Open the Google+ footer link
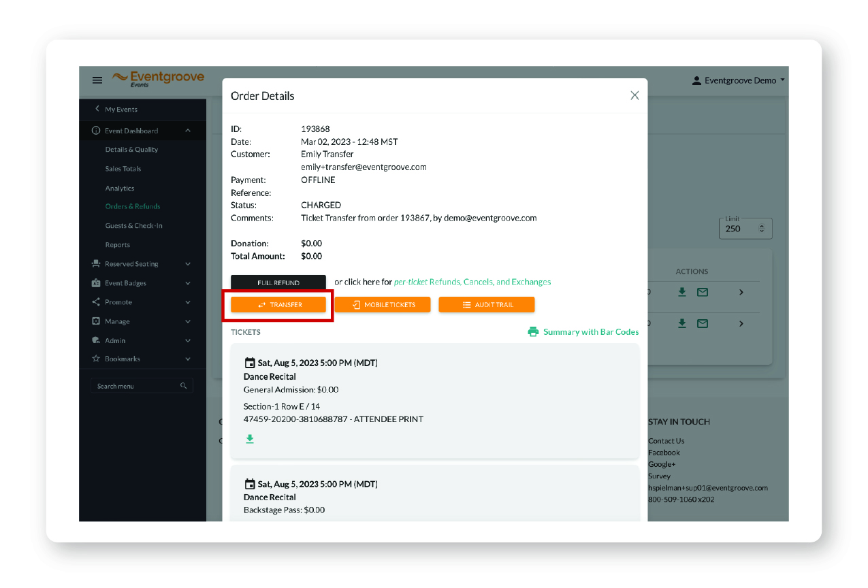868x588 pixels. click(x=661, y=464)
